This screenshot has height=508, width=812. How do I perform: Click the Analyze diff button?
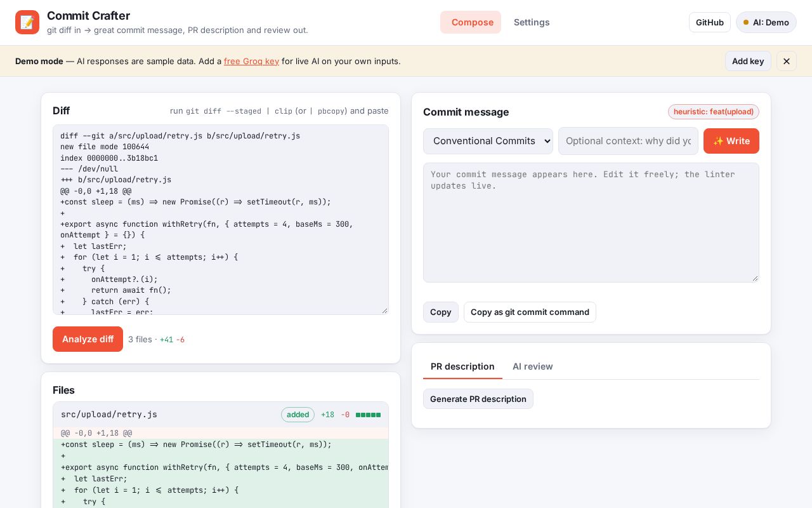pos(88,339)
